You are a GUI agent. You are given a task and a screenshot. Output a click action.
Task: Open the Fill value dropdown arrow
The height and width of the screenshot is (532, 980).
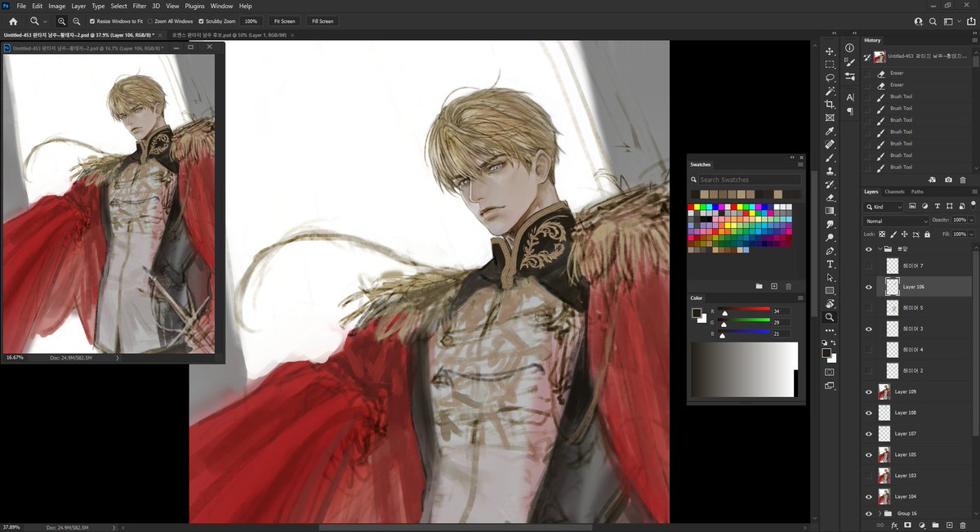971,234
